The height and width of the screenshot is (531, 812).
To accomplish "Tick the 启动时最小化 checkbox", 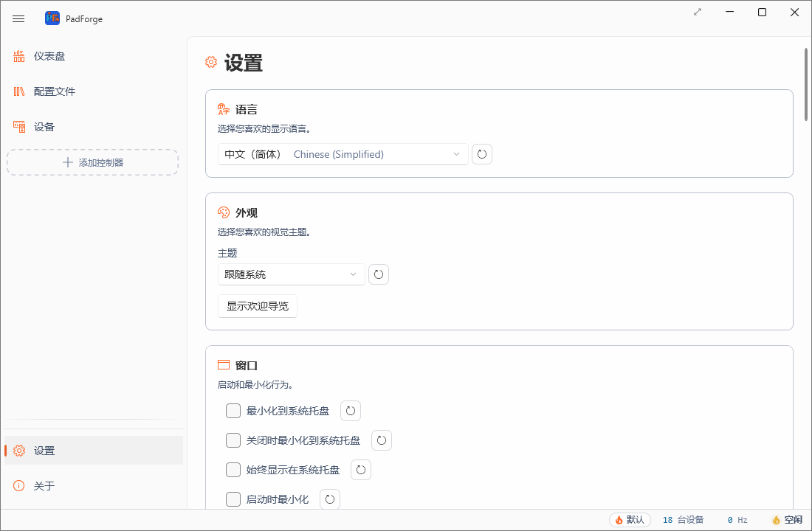I will pyautogui.click(x=233, y=499).
